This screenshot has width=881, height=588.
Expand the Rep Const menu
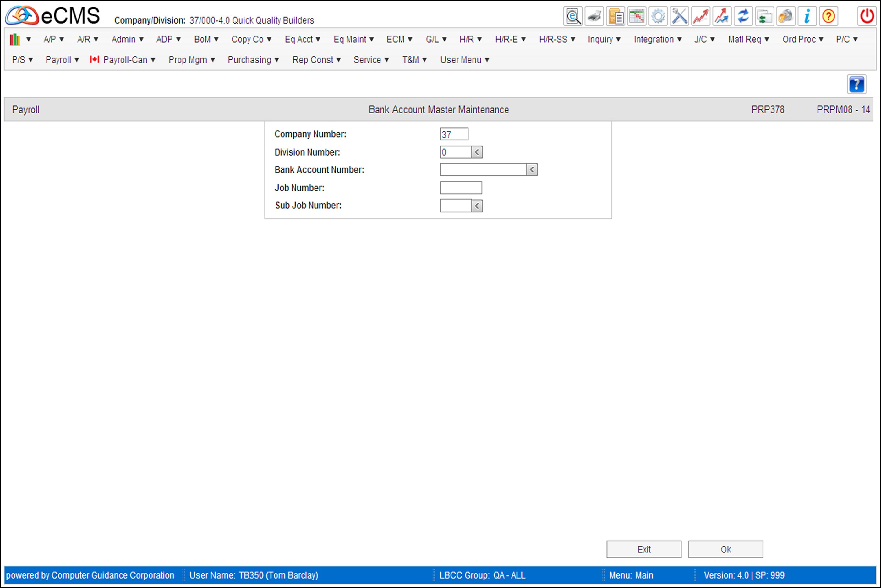point(316,60)
